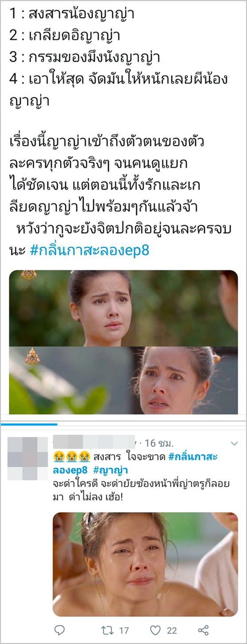Open the crying woman image in the reply tweet
Viewport: 247px width, 644px height.
pos(145,564)
